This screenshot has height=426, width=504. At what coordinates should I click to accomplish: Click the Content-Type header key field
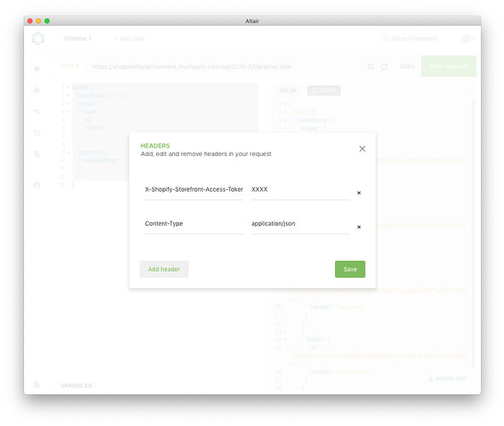tap(194, 224)
